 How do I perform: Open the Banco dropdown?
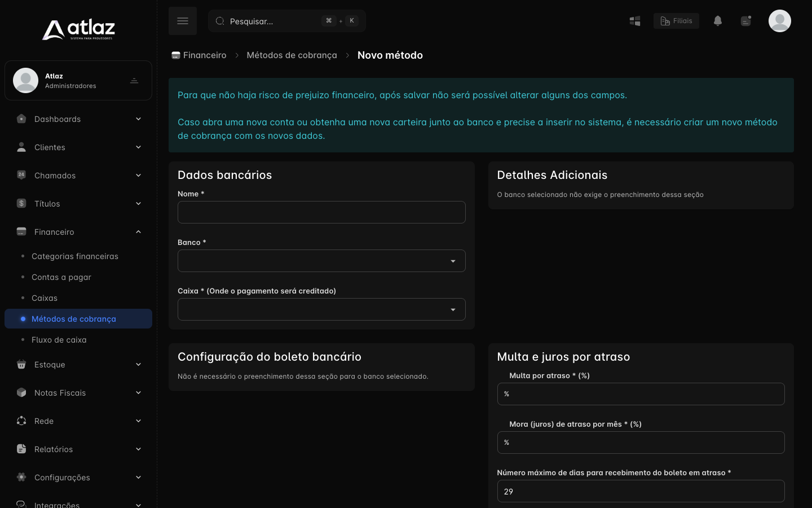[321, 261]
